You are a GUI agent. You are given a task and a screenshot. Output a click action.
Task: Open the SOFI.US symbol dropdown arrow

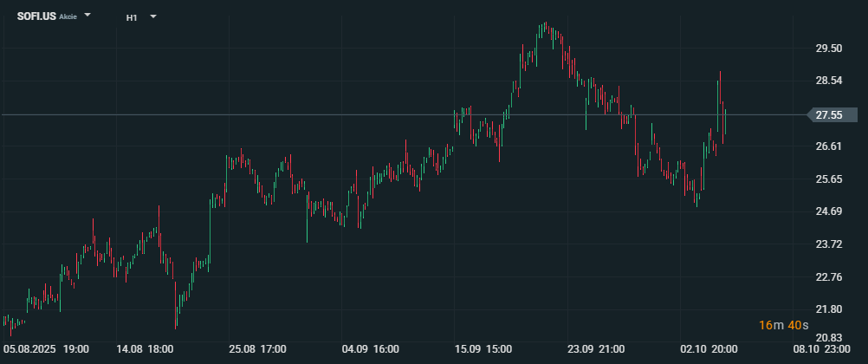coord(87,16)
